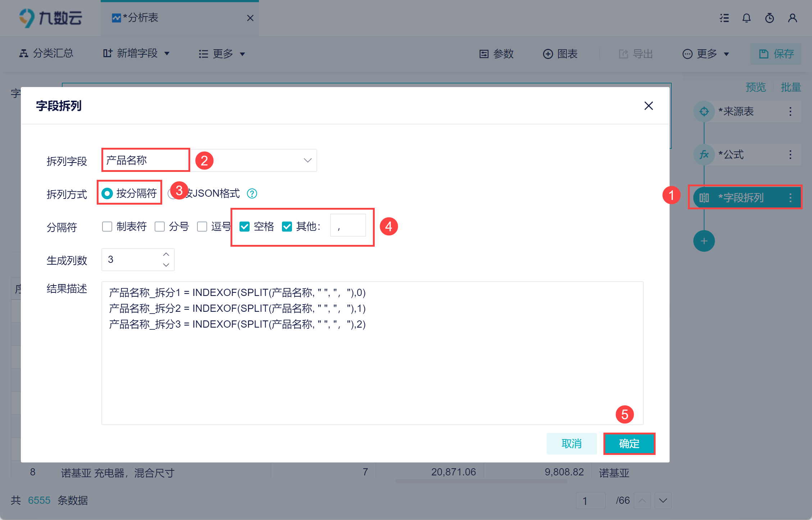
Task: Select the 按分隔符 radio option
Action: click(x=107, y=193)
